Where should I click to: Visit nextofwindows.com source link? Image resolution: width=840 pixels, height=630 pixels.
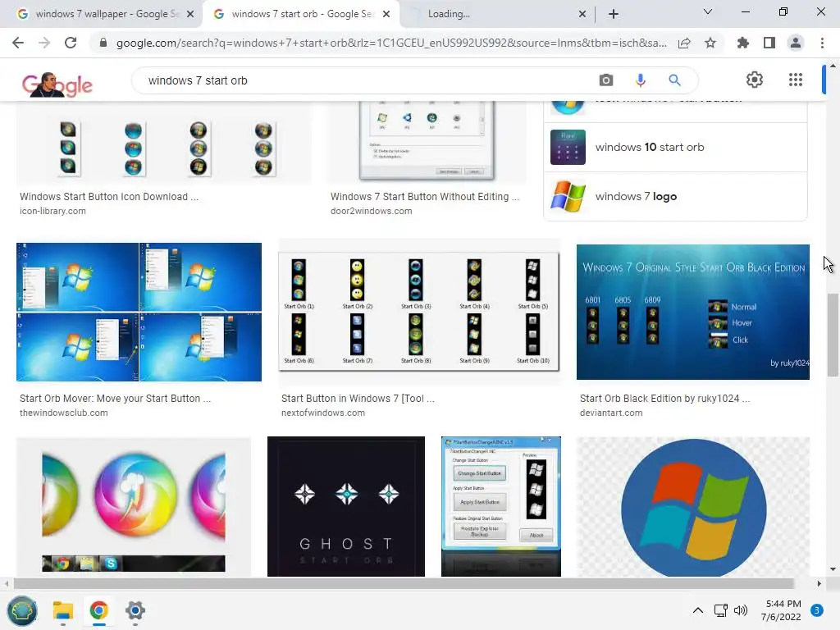323,413
